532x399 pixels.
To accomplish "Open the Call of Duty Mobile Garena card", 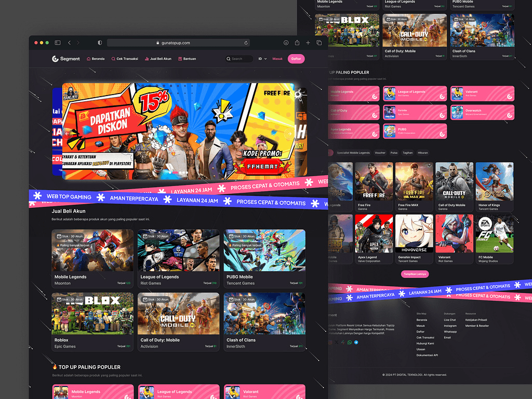I will pos(454,187).
